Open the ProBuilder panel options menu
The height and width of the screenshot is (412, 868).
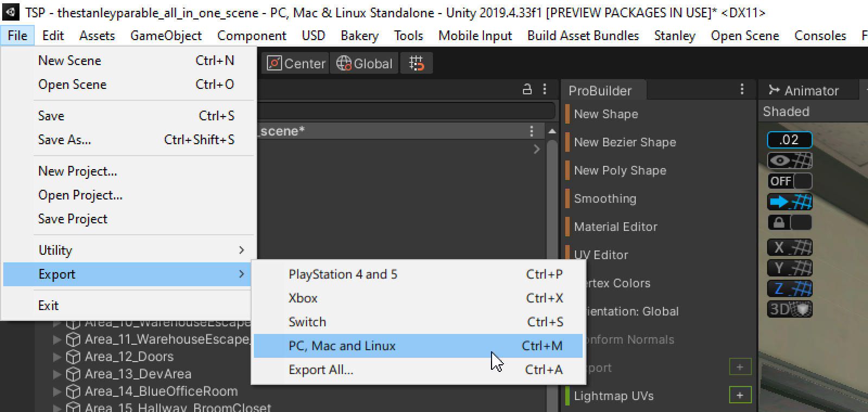click(742, 89)
